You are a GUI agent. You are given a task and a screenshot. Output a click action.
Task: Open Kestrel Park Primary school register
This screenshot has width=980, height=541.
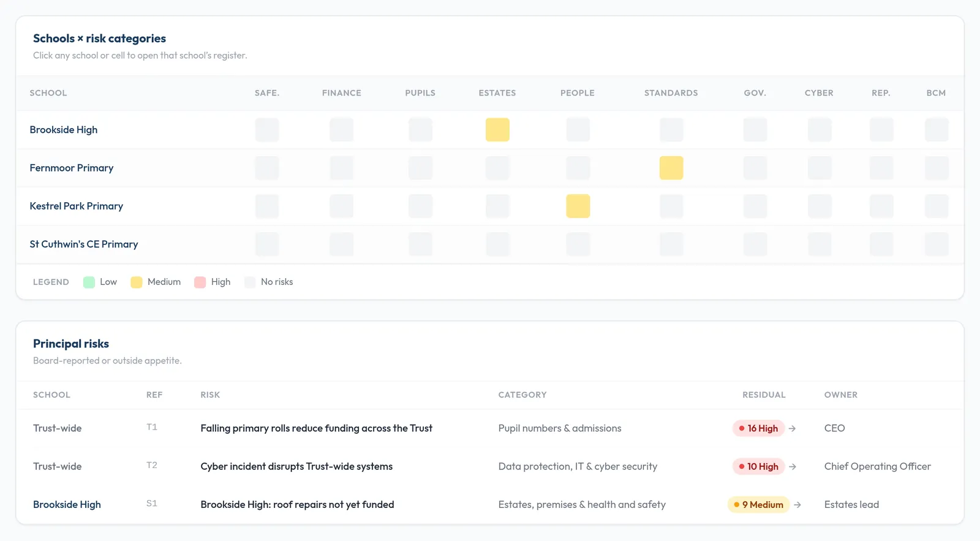tap(77, 206)
